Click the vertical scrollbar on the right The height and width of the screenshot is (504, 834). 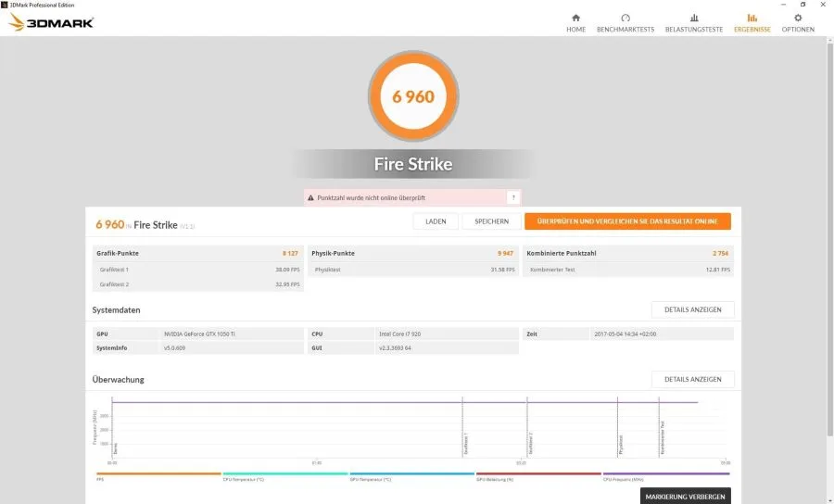(829, 238)
